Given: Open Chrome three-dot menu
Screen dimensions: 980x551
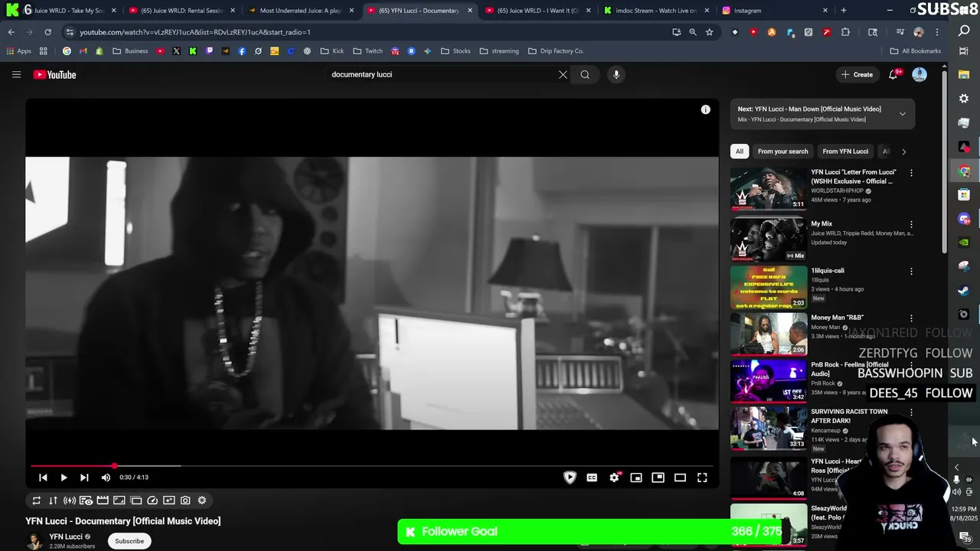Looking at the screenshot, I should [938, 32].
